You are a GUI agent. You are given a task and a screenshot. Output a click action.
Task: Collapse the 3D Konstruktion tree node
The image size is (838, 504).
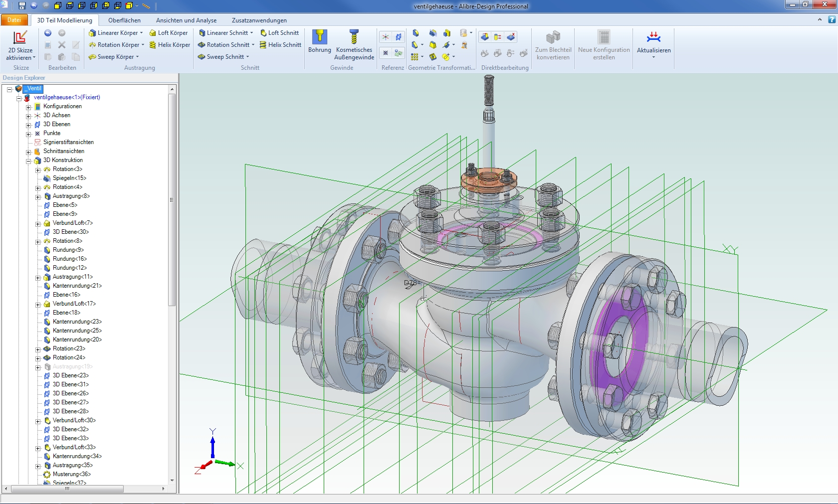click(x=28, y=161)
